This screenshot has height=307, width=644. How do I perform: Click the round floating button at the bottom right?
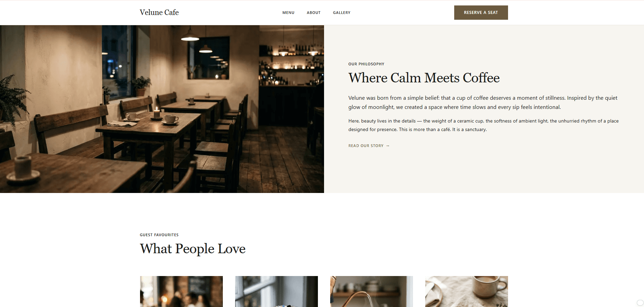[x=640, y=303]
